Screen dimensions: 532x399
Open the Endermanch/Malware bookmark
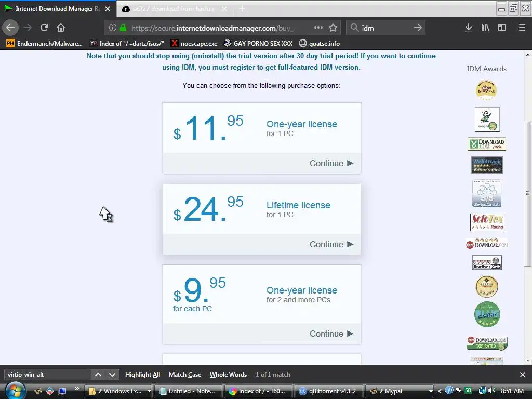(45, 44)
